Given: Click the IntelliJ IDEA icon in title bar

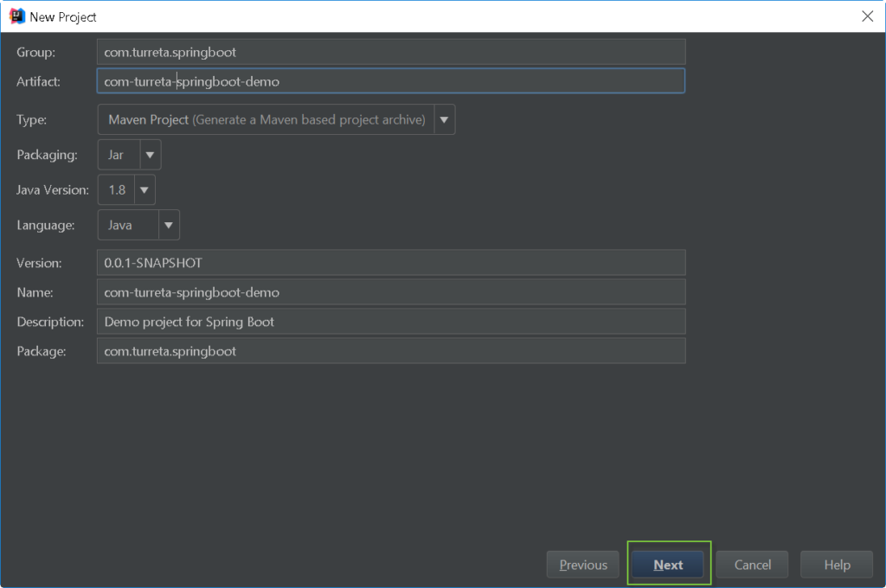Looking at the screenshot, I should (x=17, y=16).
